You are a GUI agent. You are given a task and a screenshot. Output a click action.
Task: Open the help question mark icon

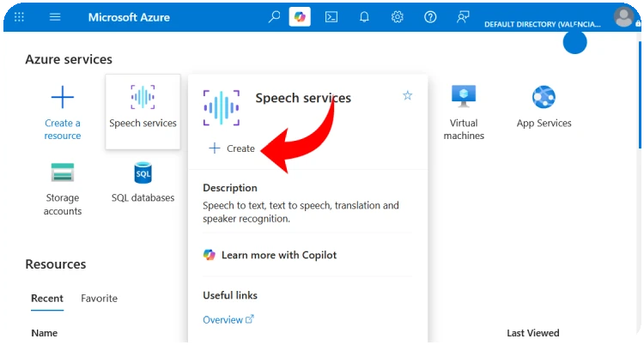tap(430, 17)
